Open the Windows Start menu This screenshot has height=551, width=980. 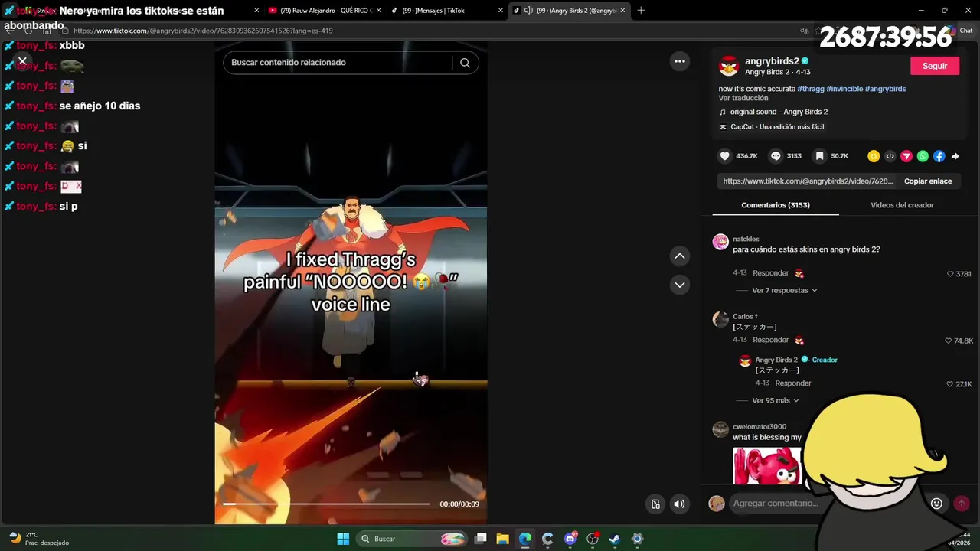[343, 539]
